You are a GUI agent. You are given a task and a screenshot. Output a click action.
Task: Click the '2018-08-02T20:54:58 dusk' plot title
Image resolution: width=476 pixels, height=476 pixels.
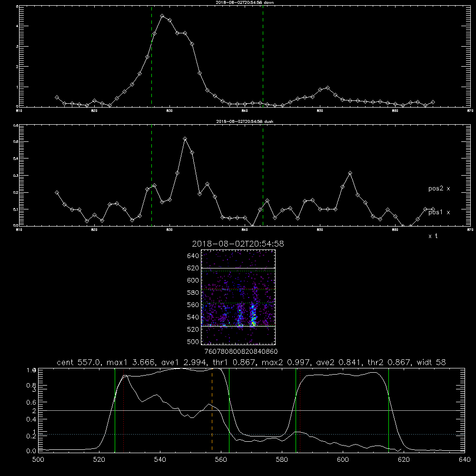245,121
